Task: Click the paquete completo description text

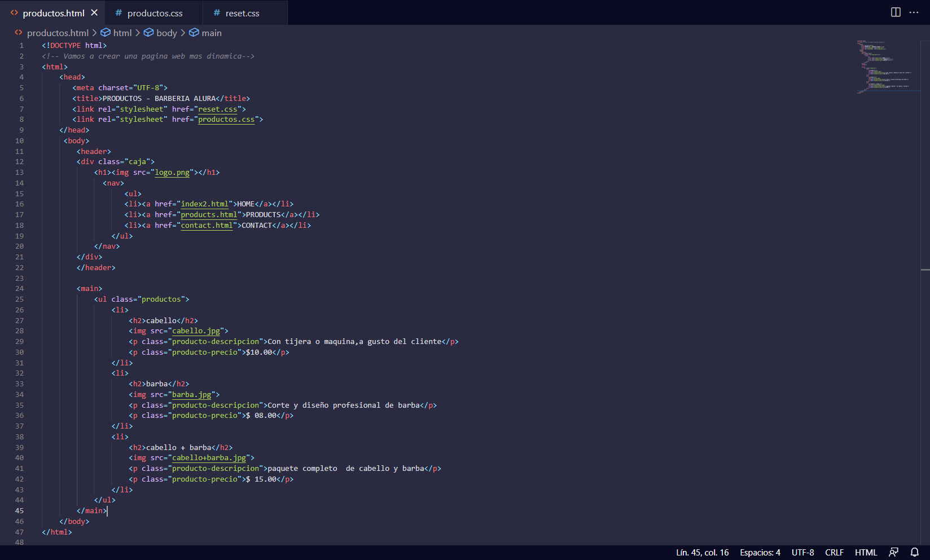Action: [x=346, y=469]
